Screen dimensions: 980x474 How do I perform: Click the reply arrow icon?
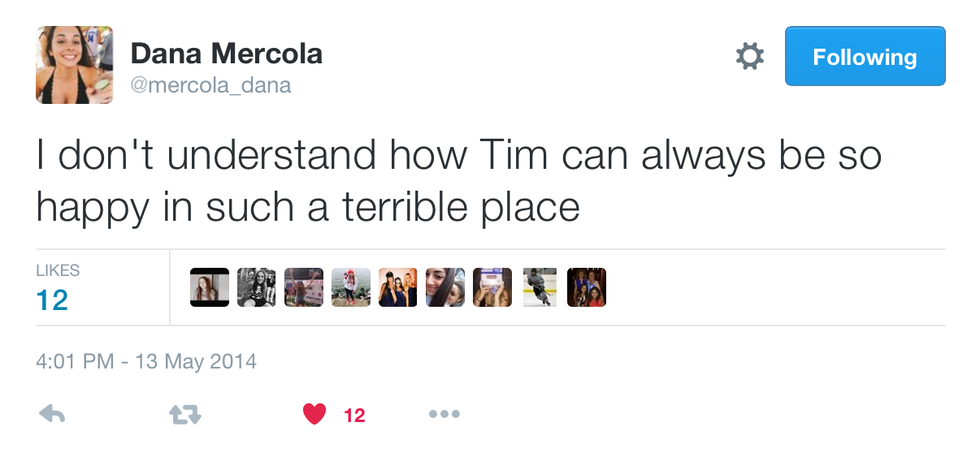tap(51, 414)
